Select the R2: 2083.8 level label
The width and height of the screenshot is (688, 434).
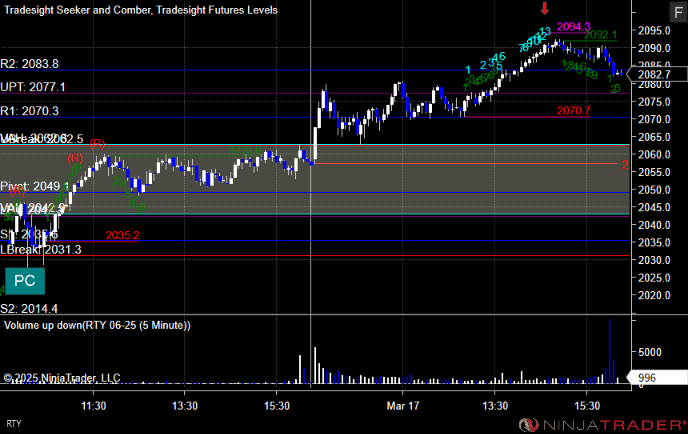coord(29,64)
